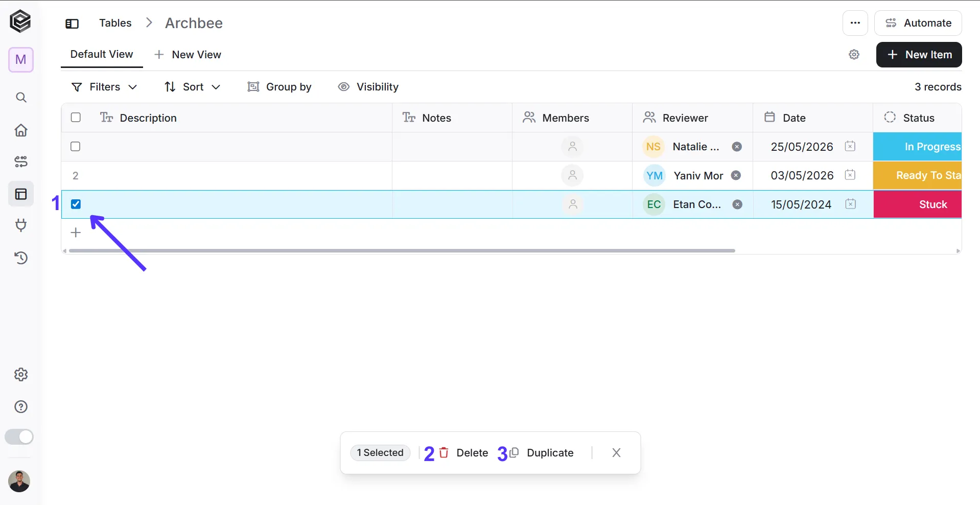Open the Stuck status dropdown
This screenshot has height=505, width=980.
918,204
